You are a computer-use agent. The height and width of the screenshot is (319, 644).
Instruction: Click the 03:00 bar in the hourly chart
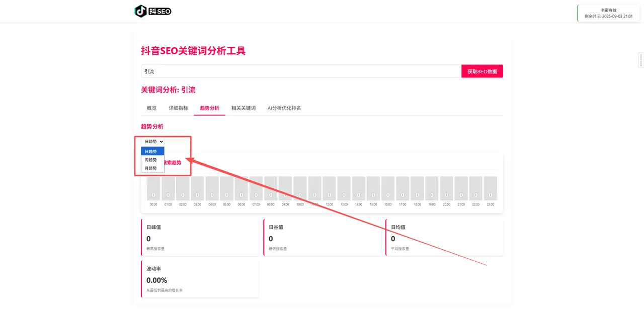pos(197,188)
